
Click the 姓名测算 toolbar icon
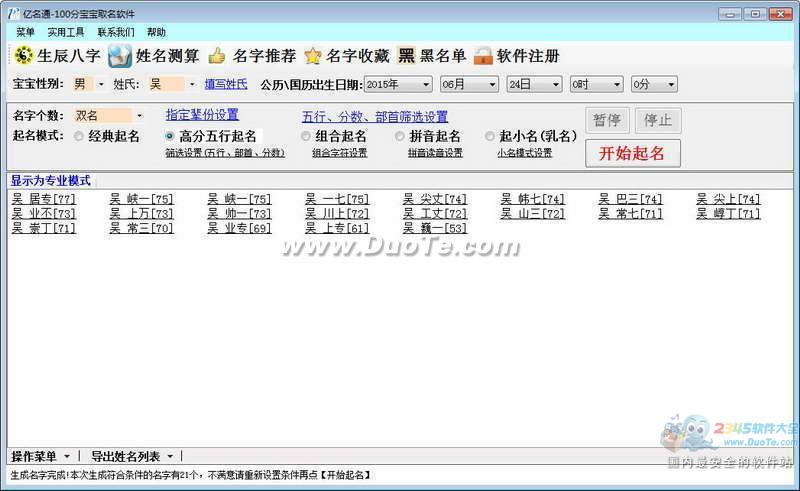119,56
